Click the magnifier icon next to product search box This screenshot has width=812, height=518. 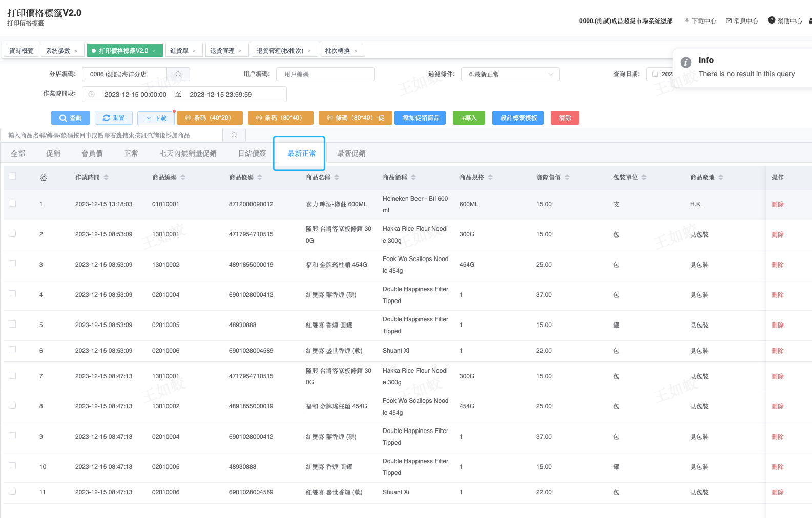point(234,135)
